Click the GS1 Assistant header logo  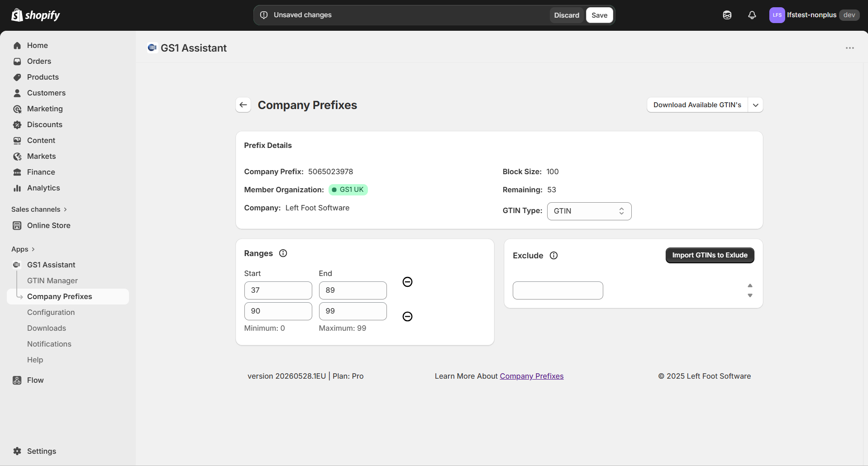152,48
